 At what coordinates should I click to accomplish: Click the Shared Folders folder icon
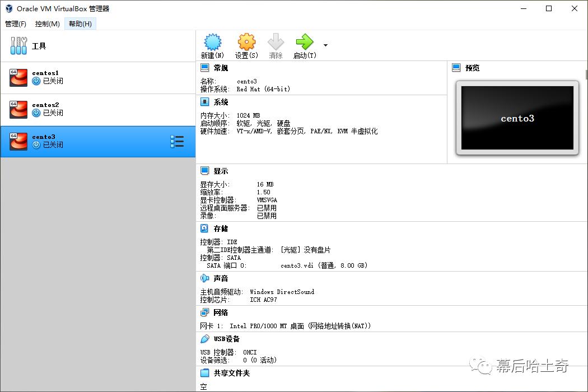click(x=205, y=373)
